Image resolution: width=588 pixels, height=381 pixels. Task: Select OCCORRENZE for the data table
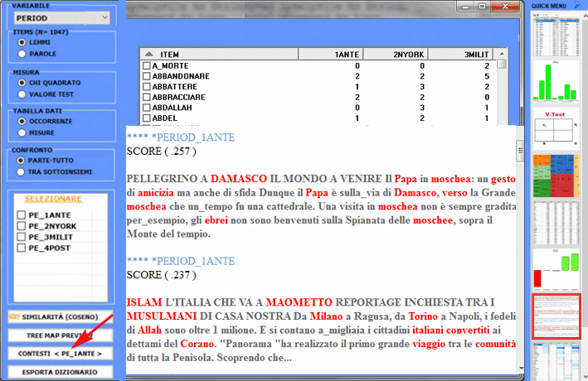tap(22, 121)
